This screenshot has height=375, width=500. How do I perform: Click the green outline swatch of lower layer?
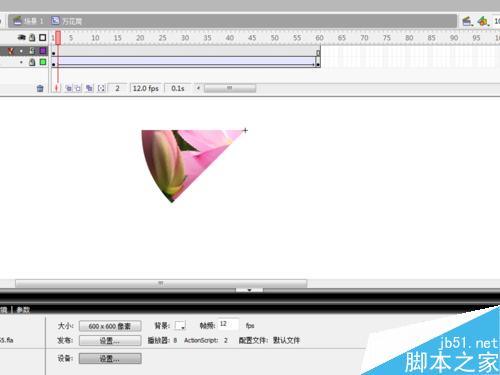[43, 62]
